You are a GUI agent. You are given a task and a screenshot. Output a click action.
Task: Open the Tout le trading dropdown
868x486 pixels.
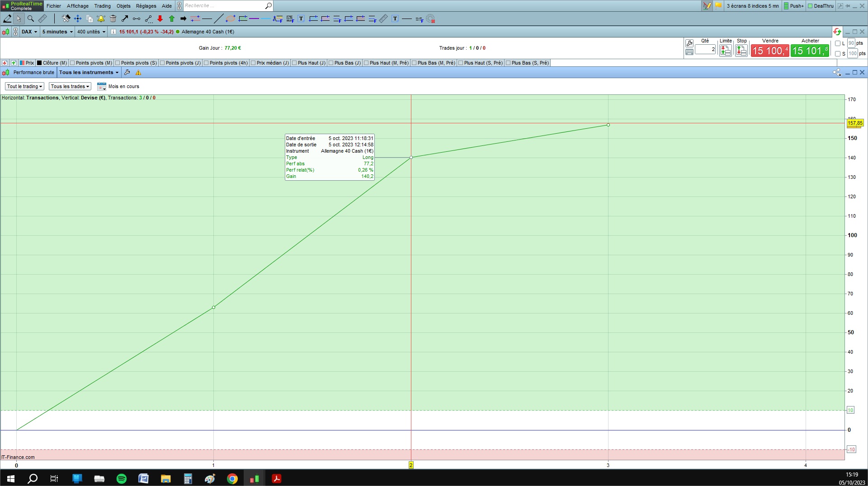tap(24, 86)
